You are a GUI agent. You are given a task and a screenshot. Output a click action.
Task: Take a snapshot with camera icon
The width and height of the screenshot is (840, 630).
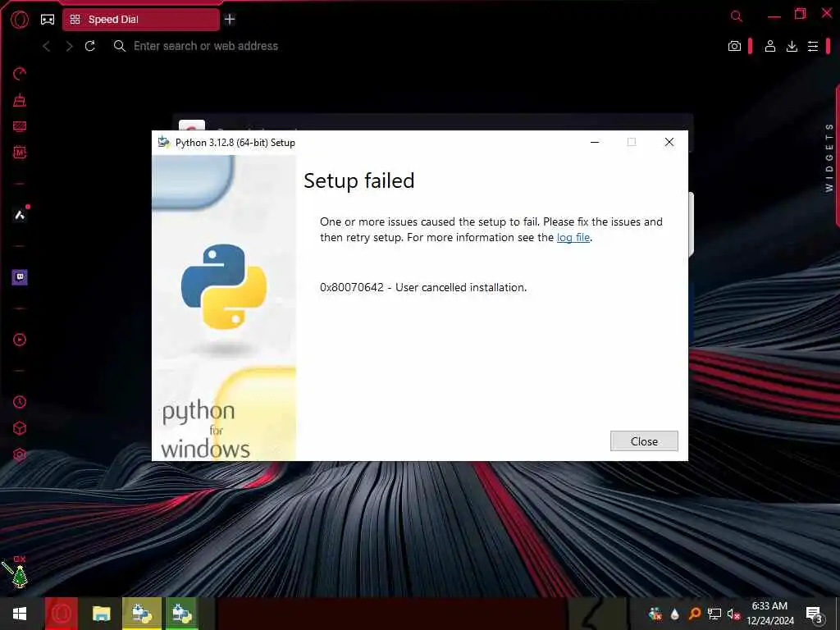tap(734, 46)
